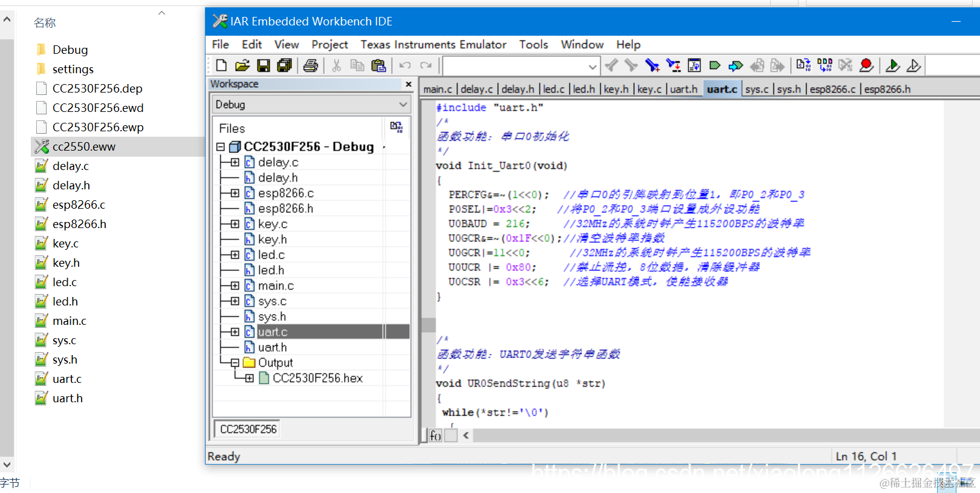The image size is (980, 493).
Task: Open the quick search combo box dropdown
Action: tap(592, 66)
